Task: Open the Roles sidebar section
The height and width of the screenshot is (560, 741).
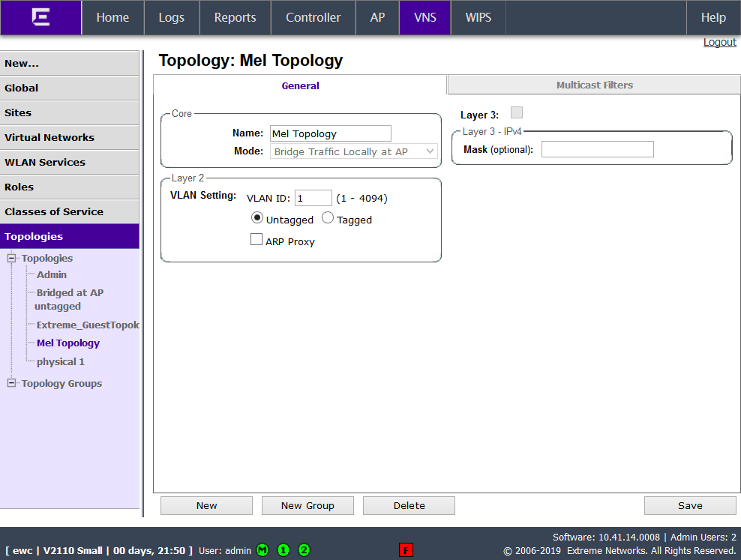Action: click(x=70, y=187)
